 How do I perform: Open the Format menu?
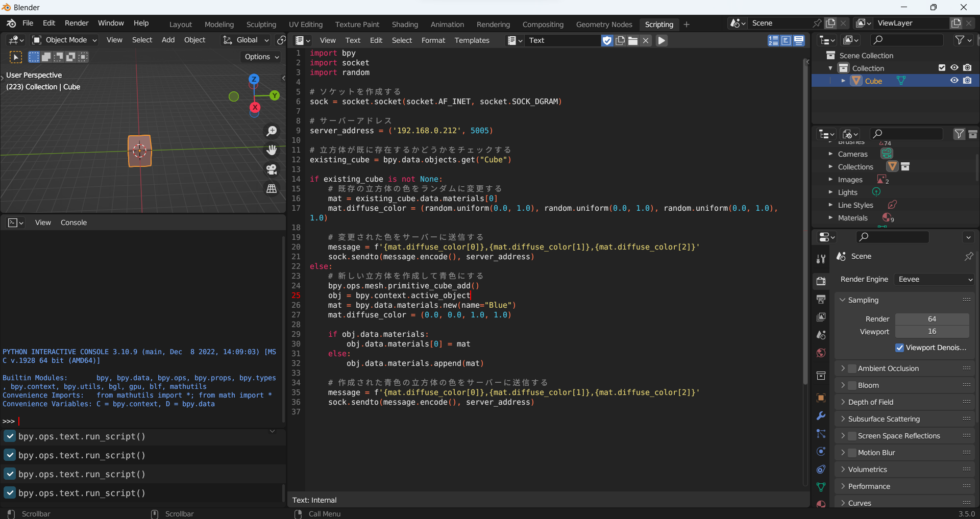tap(433, 40)
